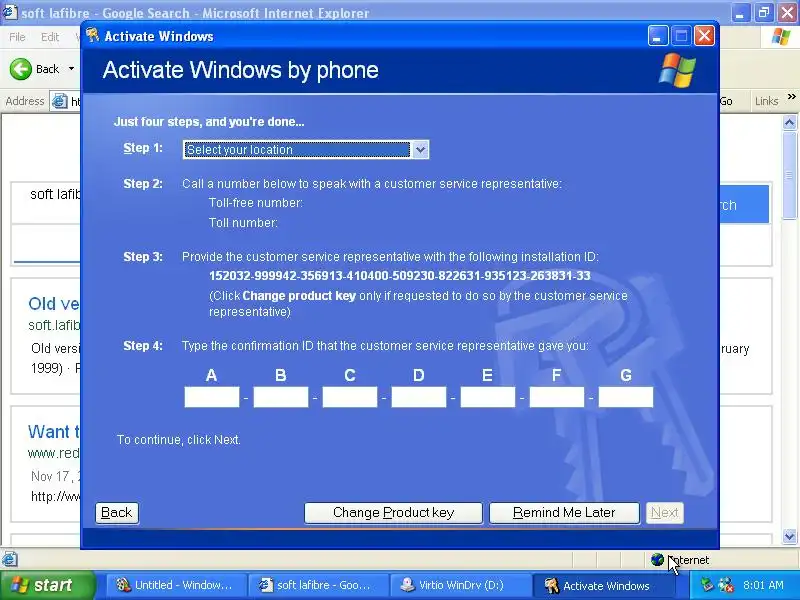Click the IE vertical scrollbar thumb
Image resolution: width=800 pixels, height=600 pixels.
[789, 175]
